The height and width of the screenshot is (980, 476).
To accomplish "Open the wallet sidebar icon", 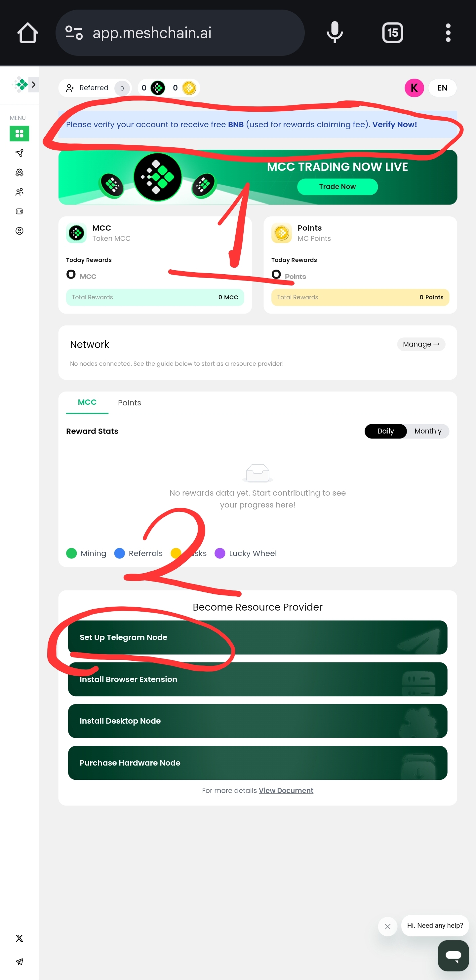I will (20, 211).
